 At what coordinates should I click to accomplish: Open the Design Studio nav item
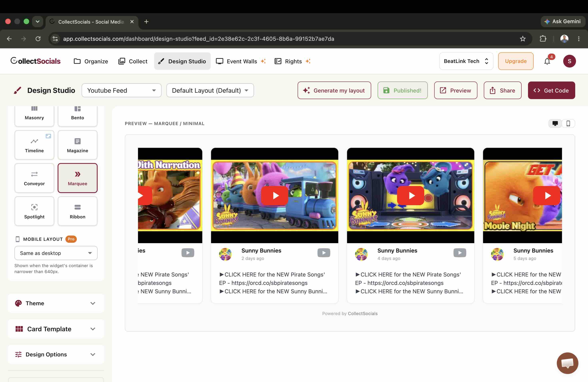point(182,61)
